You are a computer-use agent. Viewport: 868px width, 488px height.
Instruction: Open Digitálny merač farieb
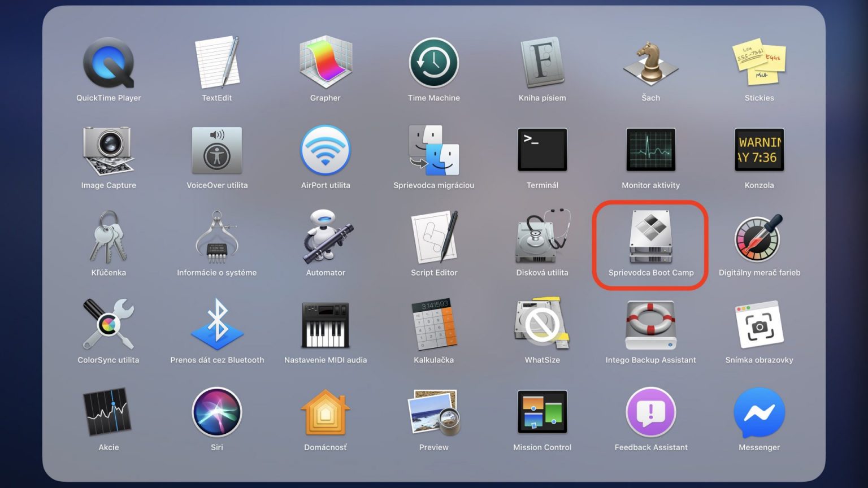(759, 237)
